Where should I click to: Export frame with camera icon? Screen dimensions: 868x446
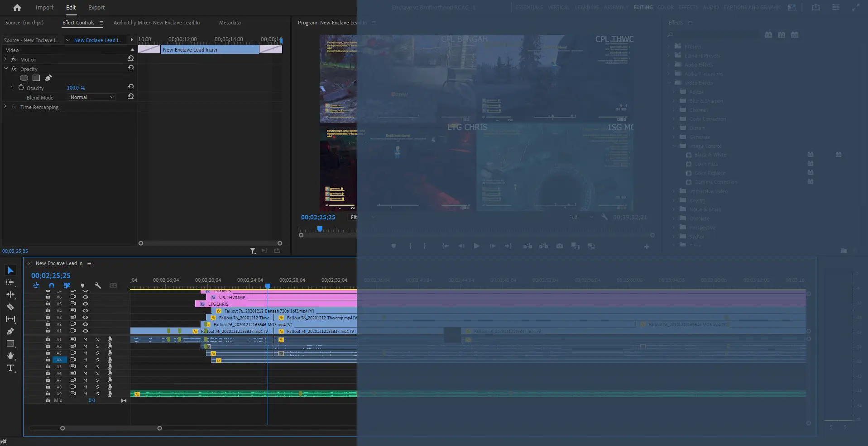tap(560, 246)
